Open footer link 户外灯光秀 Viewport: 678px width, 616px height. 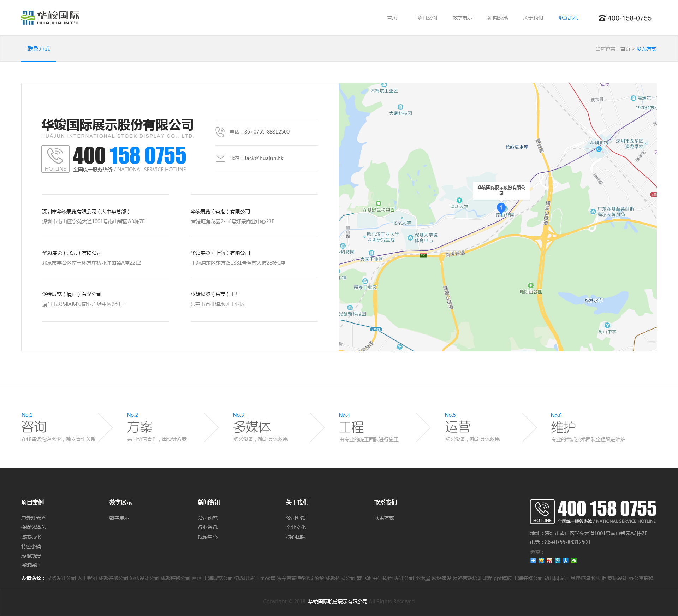pos(34,518)
